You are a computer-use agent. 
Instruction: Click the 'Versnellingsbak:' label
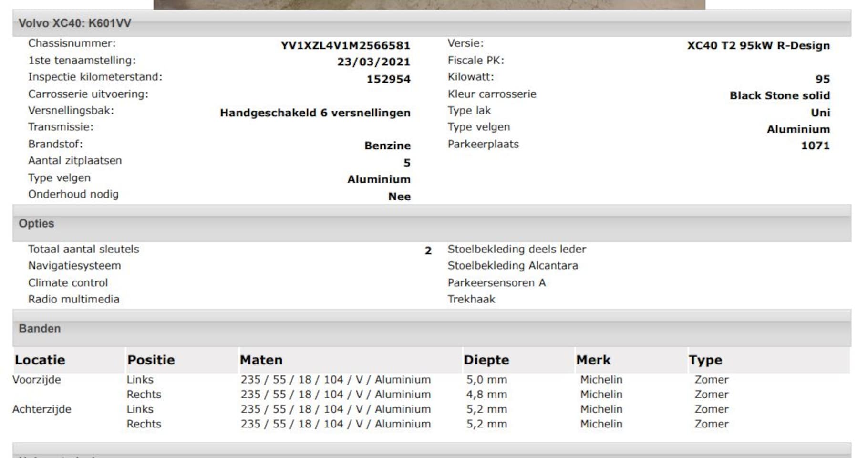pos(71,111)
